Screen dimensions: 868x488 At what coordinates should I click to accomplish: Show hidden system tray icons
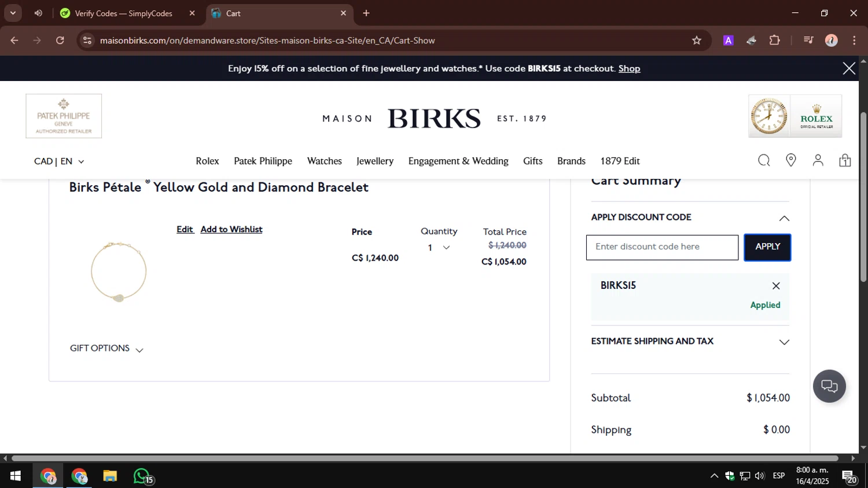(x=714, y=476)
